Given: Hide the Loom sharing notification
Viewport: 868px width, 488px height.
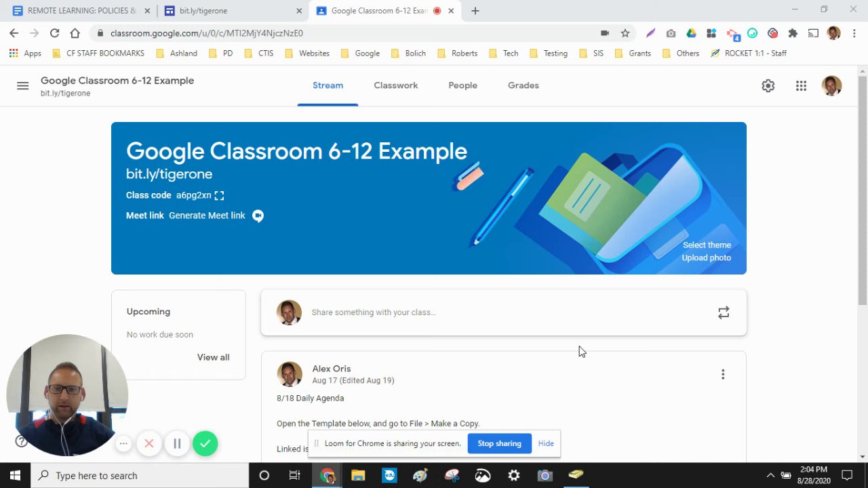Looking at the screenshot, I should point(546,444).
